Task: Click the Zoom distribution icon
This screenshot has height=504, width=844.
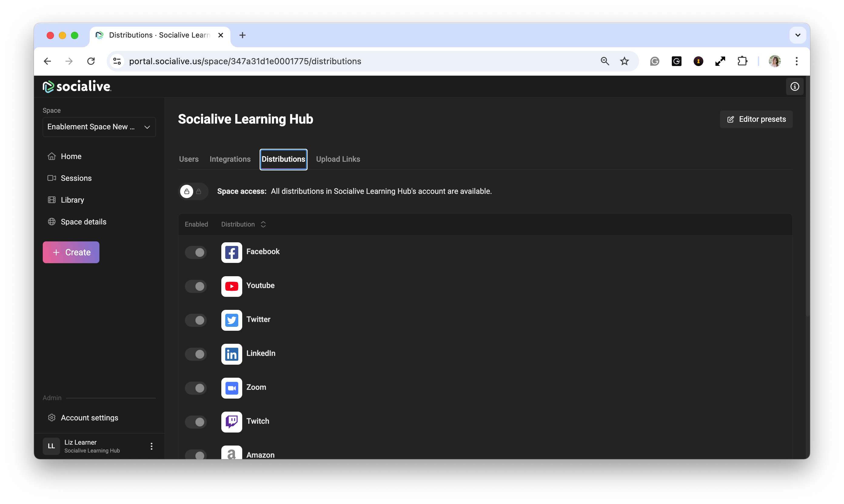Action: pyautogui.click(x=232, y=388)
